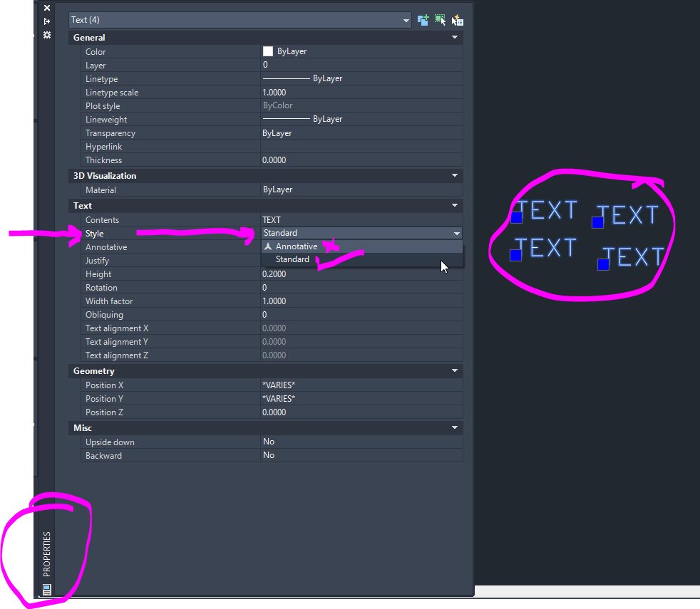Click the Annotative style icon in the dropdown list
The height and width of the screenshot is (609, 700).
tap(269, 246)
